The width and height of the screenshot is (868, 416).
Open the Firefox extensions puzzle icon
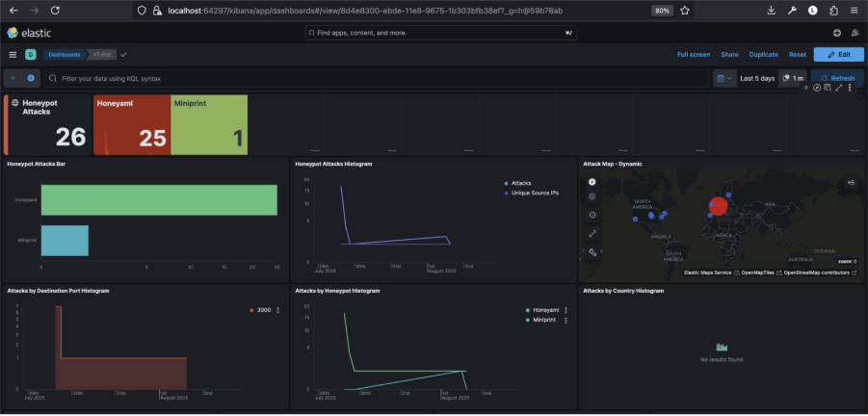tap(833, 10)
